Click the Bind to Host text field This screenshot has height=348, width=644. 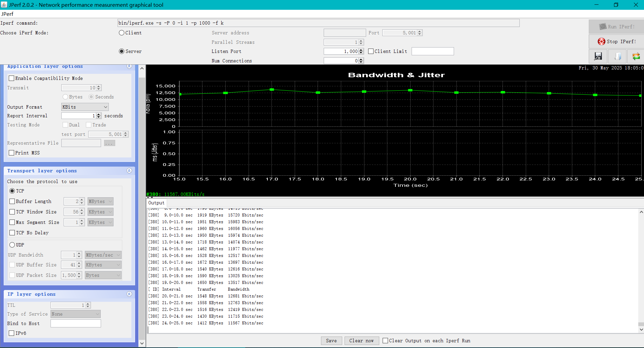[x=75, y=323]
